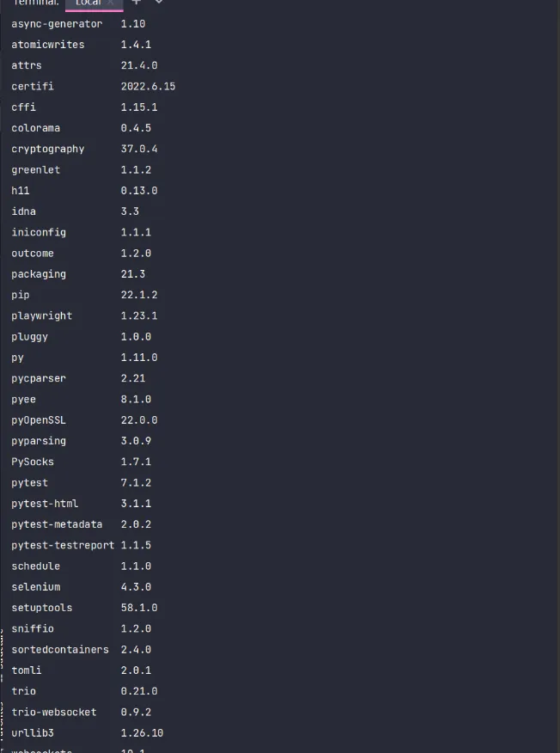This screenshot has width=560, height=753.
Task: Click the pip version 22.1.2
Action: tap(139, 295)
